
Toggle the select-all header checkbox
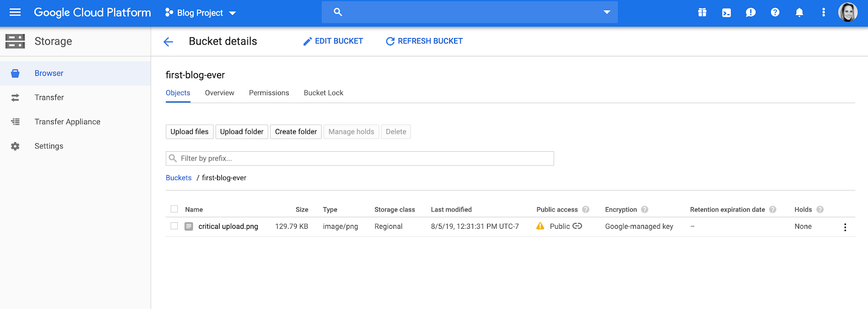coord(174,209)
